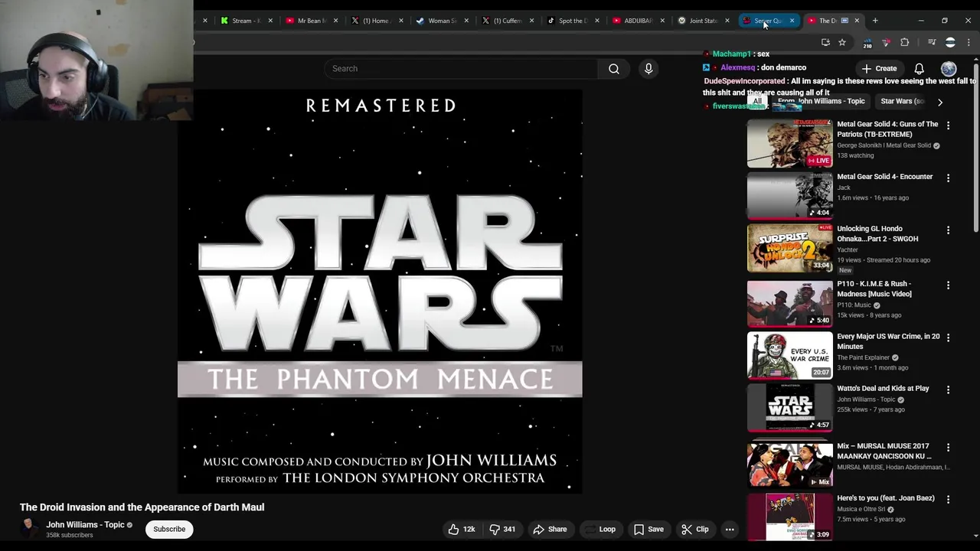
Task: Open the P110 Madness music video thumbnail
Action: tap(789, 303)
